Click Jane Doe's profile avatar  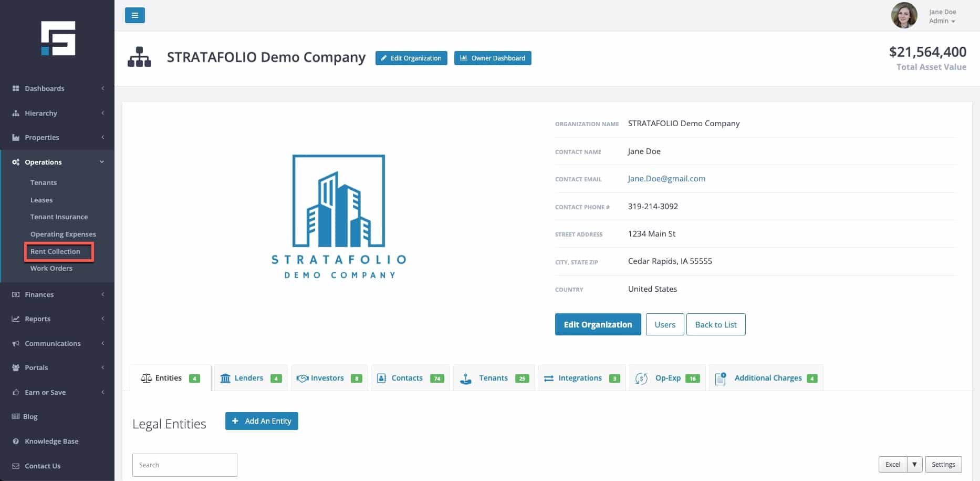[x=904, y=16]
